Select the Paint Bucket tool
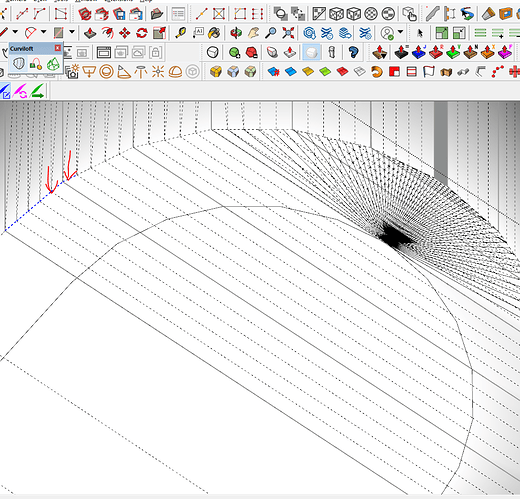 click(214, 33)
